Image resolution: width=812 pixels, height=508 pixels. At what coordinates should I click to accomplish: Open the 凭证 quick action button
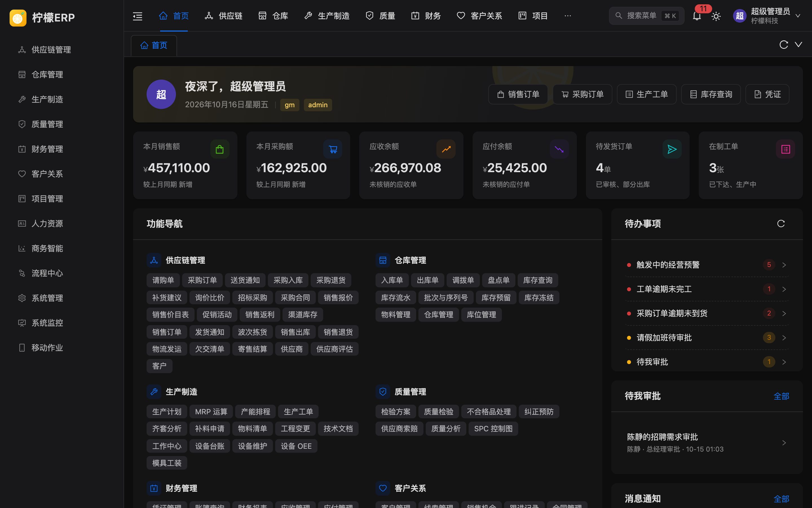[767, 95]
